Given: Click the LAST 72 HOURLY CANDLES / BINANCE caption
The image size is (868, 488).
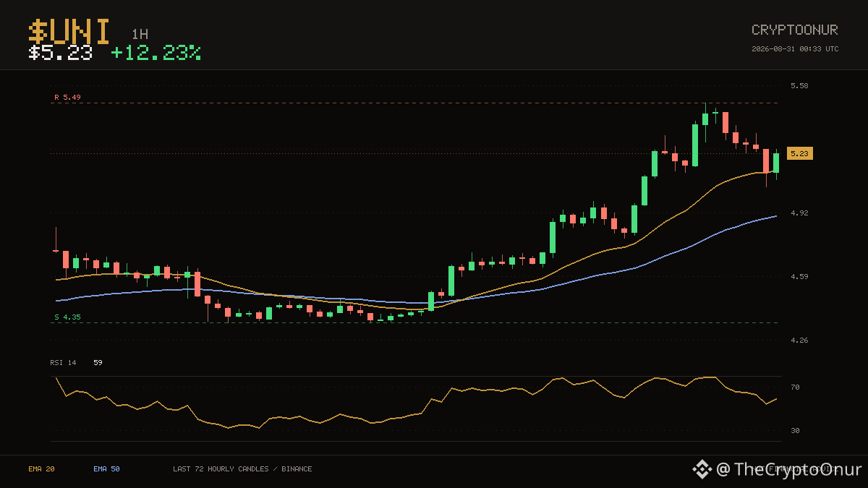Looking at the screenshot, I should click(x=242, y=468).
